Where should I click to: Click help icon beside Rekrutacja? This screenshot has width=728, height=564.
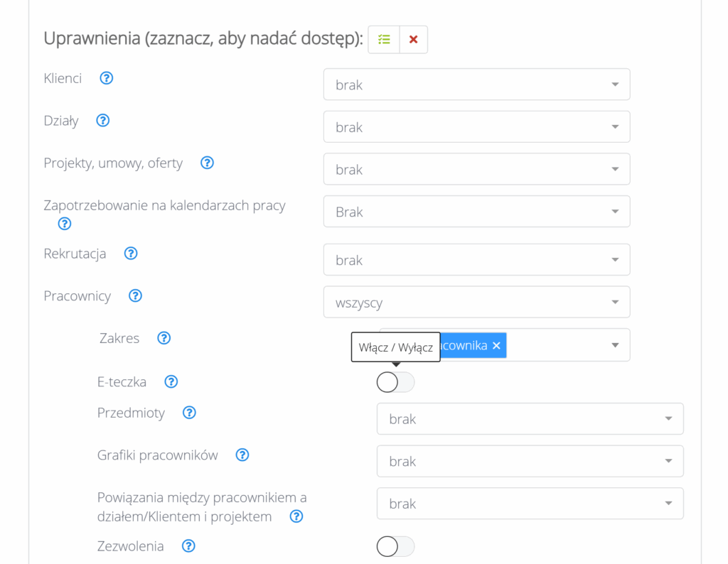point(131,254)
